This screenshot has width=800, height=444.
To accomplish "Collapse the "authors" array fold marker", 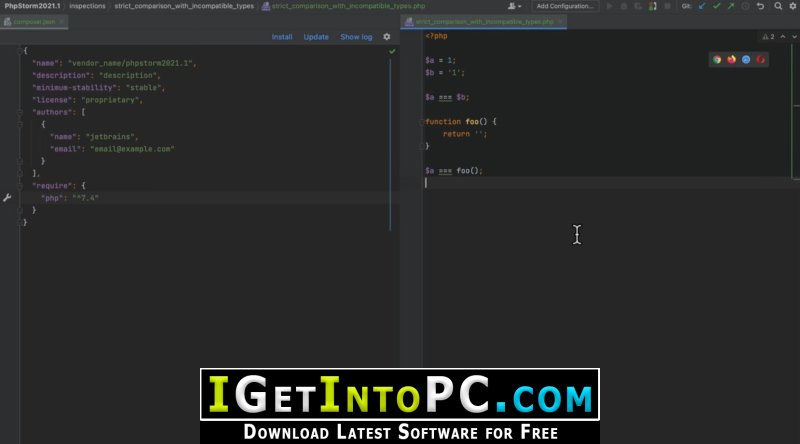I will point(20,112).
